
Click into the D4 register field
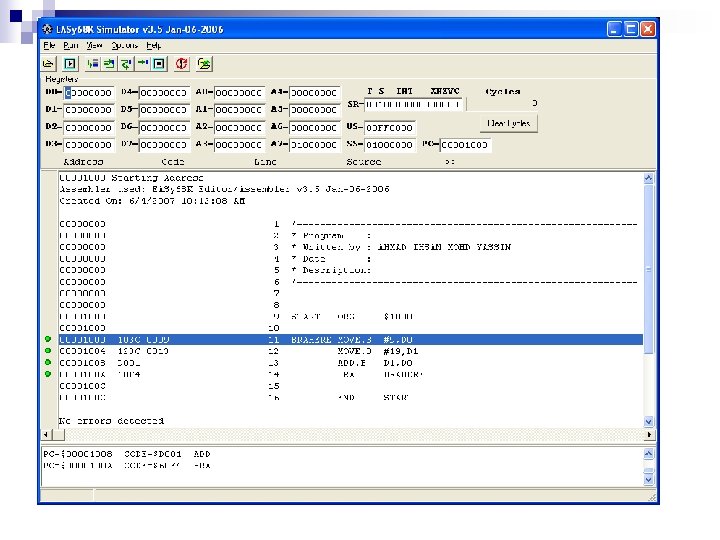163,93
